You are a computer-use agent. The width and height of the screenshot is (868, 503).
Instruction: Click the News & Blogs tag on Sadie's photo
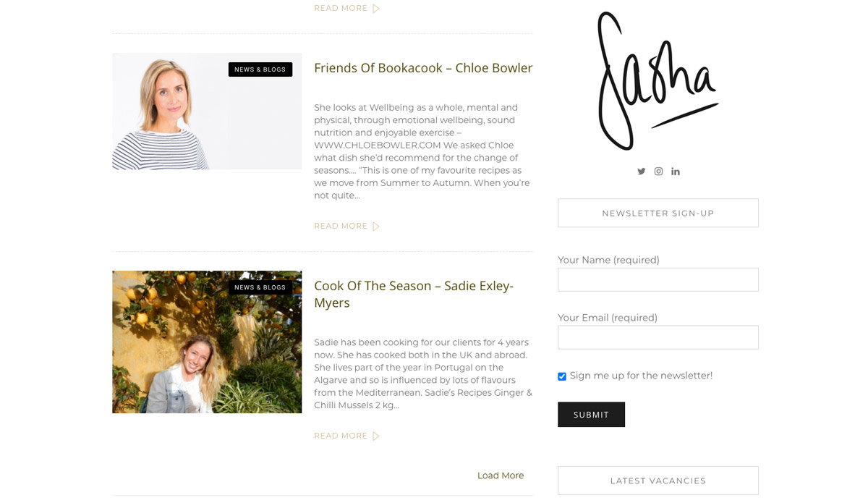click(260, 287)
